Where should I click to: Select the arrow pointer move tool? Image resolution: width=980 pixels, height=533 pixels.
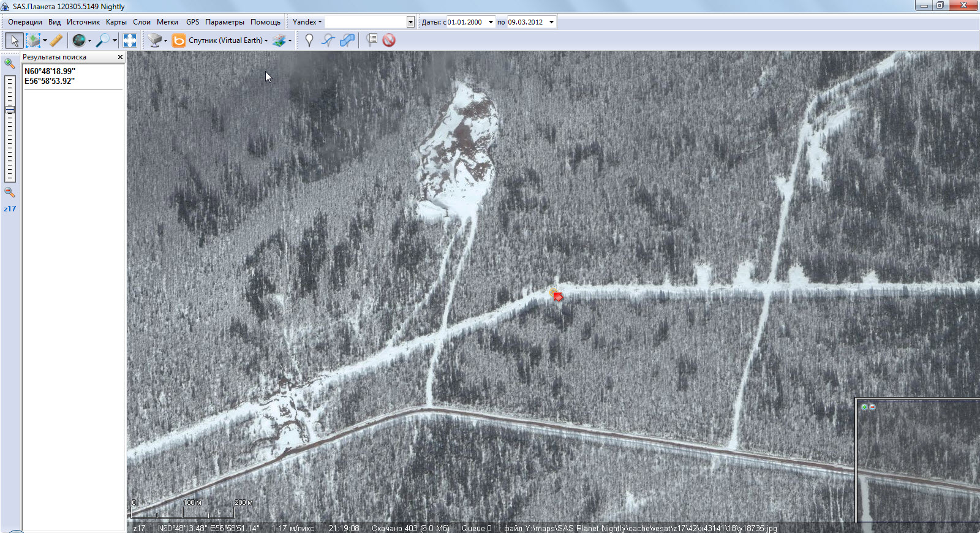coord(14,40)
